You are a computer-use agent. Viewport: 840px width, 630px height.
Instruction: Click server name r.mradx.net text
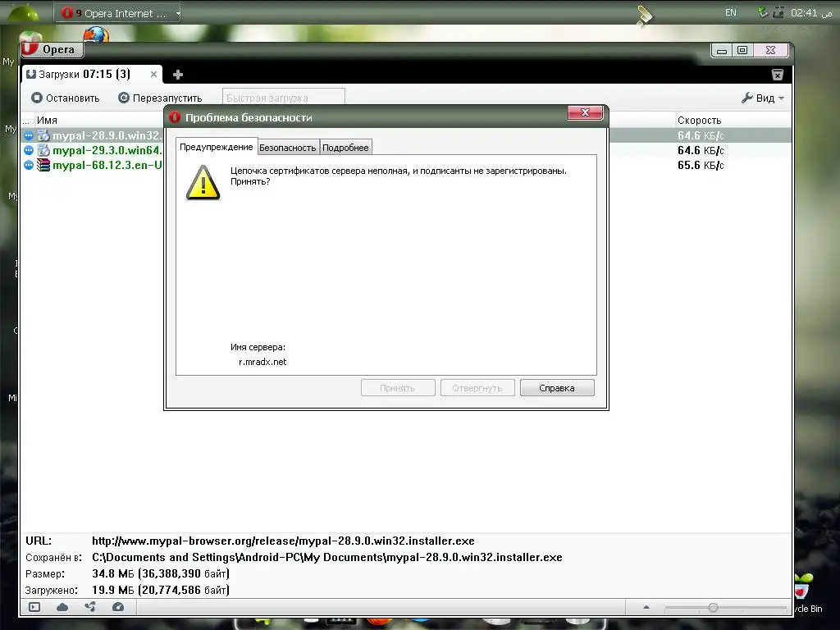tap(262, 362)
